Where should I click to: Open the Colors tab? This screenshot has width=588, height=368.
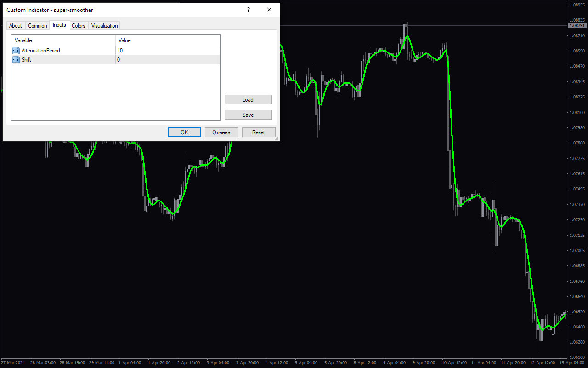coord(79,26)
